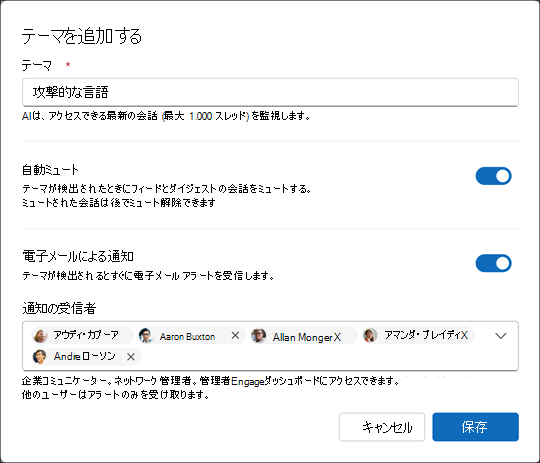Click the 電子メールによる通知 heading text
Image resolution: width=540 pixels, height=463 pixels.
[78, 256]
